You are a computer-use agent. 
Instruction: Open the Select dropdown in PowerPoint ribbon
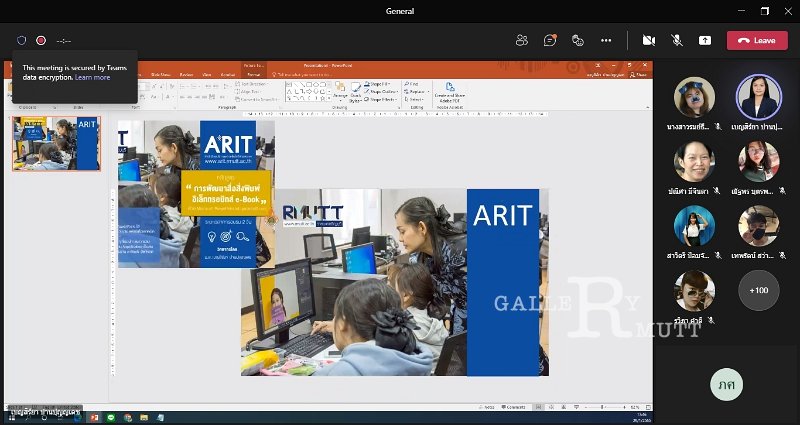click(x=416, y=99)
